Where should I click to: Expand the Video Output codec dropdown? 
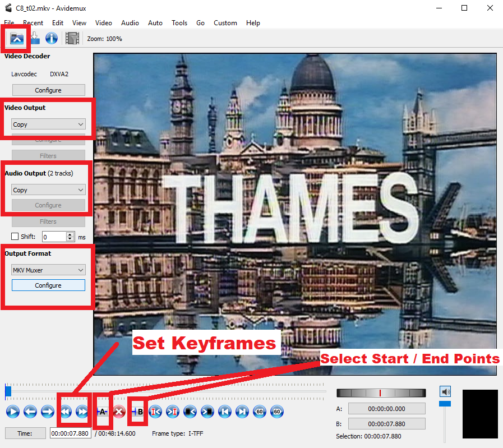(48, 124)
